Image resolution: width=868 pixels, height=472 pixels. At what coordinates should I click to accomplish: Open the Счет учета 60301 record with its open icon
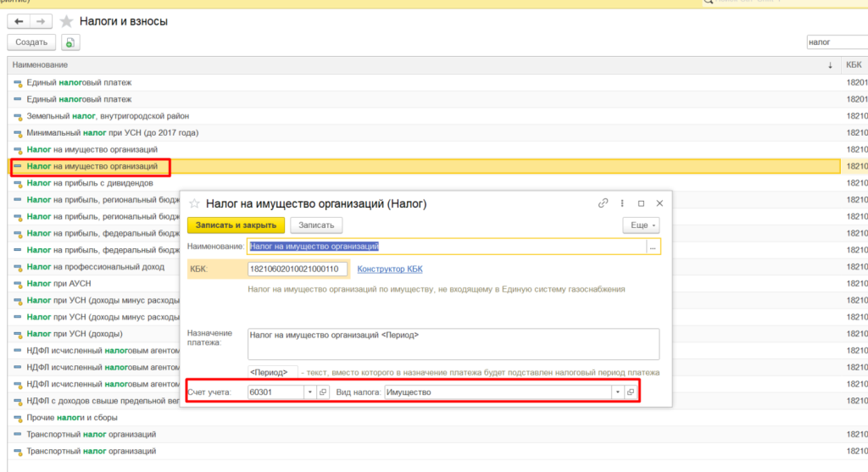(323, 392)
